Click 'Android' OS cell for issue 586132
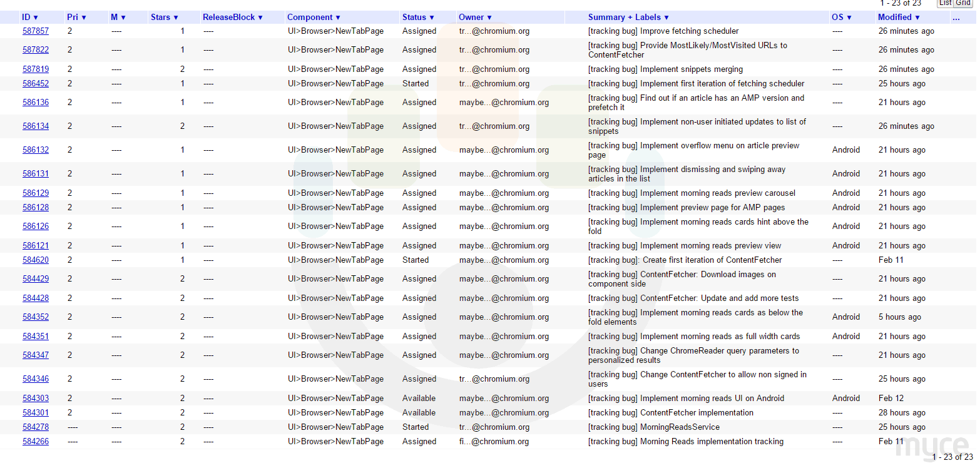 846,150
